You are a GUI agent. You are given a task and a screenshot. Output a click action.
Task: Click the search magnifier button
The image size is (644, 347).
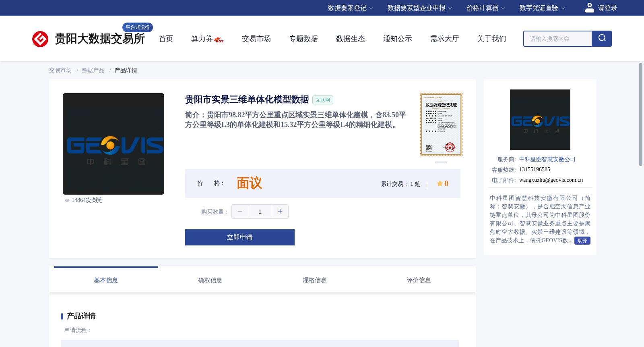tap(602, 39)
